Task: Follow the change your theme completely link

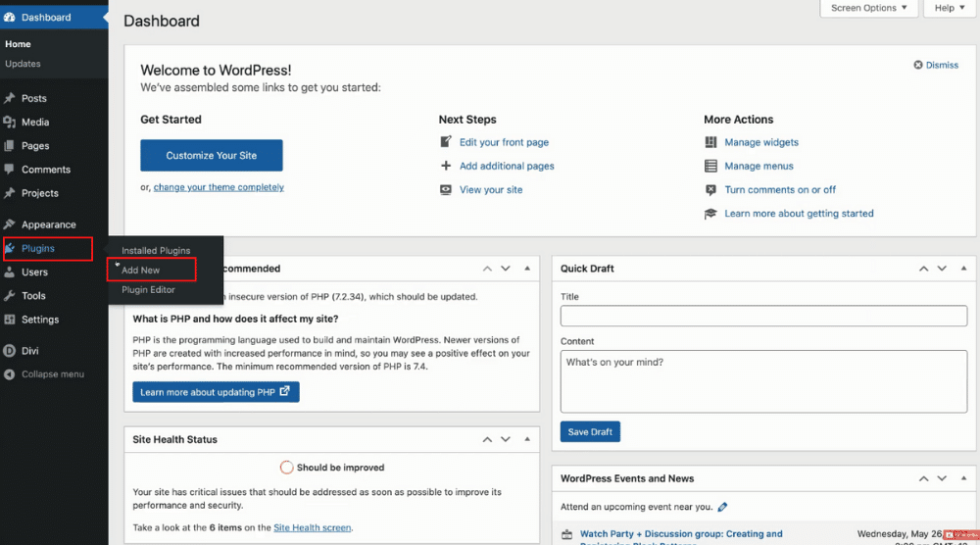Action: pyautogui.click(x=219, y=187)
